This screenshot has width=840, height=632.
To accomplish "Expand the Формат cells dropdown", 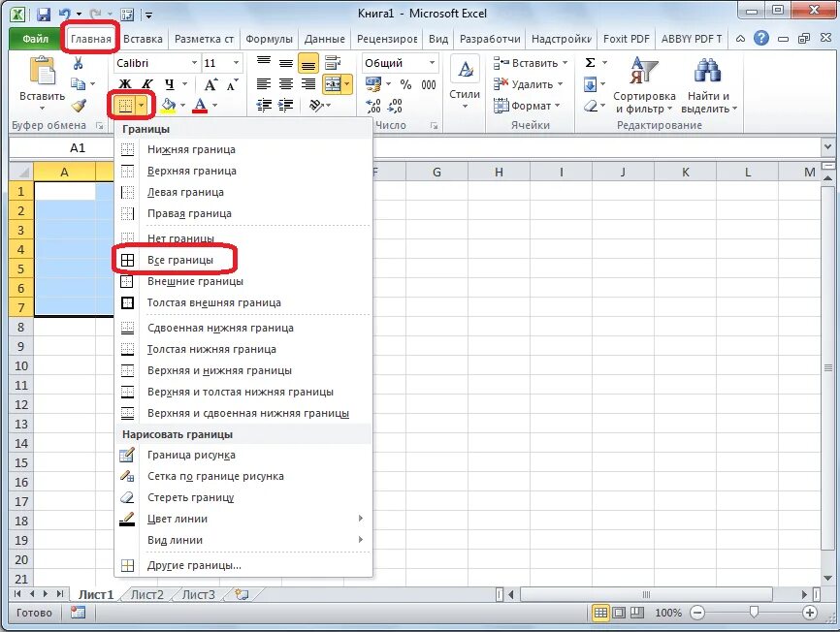I will [557, 106].
